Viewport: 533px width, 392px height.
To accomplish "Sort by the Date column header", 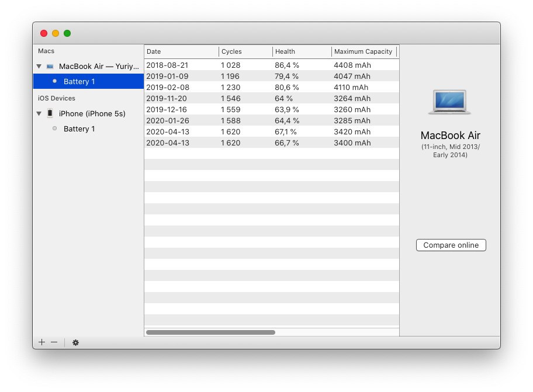I will point(182,51).
